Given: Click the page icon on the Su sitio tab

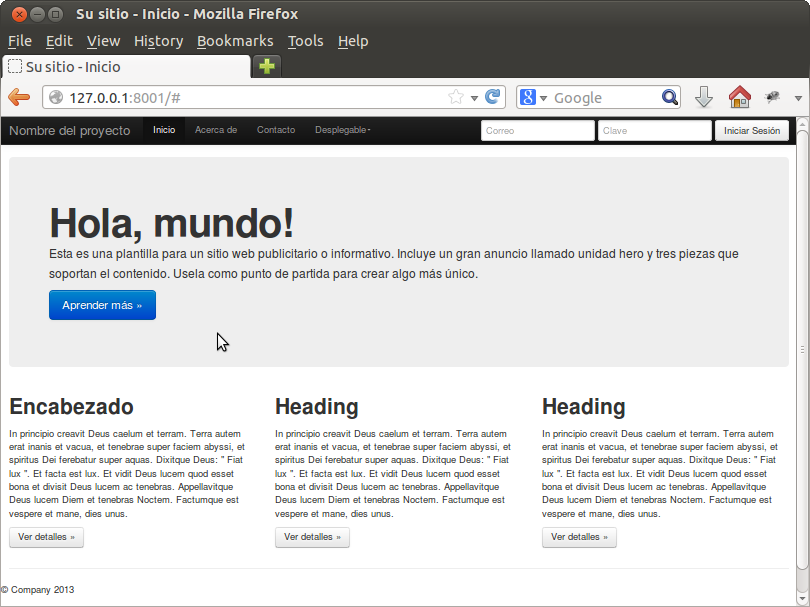Looking at the screenshot, I should coord(14,66).
